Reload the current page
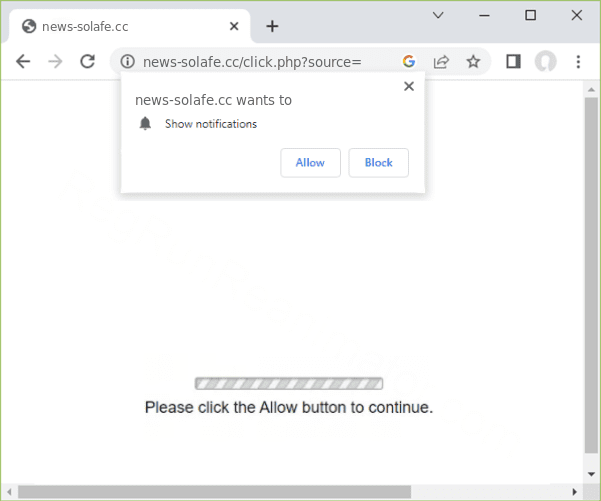 [87, 62]
